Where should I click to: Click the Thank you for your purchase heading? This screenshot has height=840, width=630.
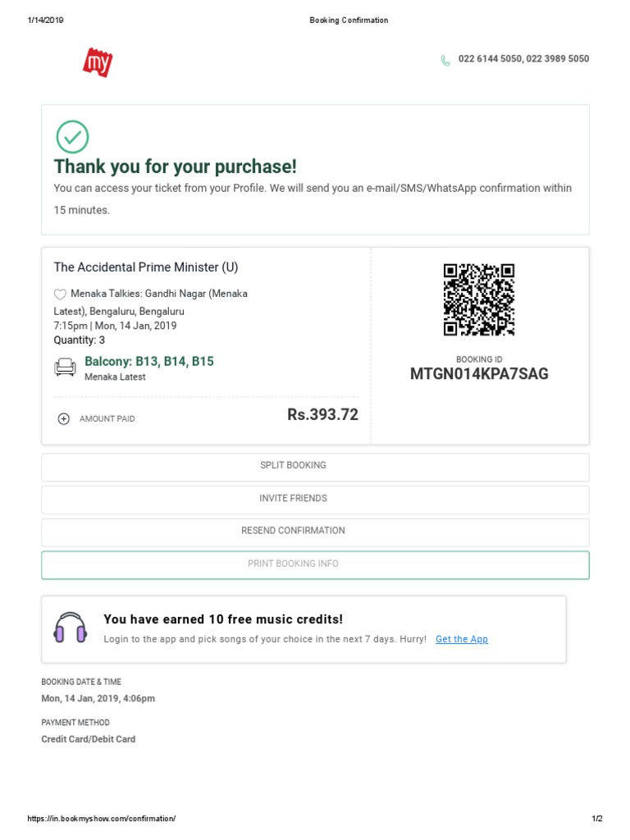176,167
